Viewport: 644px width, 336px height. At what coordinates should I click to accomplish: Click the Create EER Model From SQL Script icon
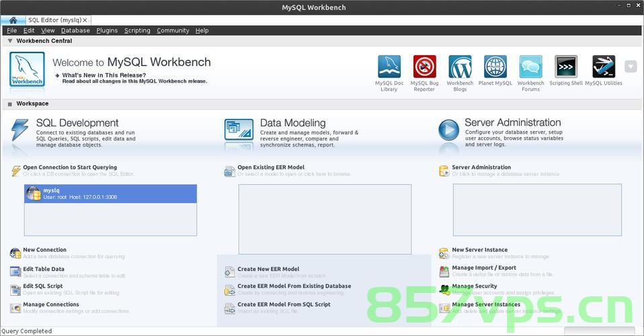click(230, 308)
